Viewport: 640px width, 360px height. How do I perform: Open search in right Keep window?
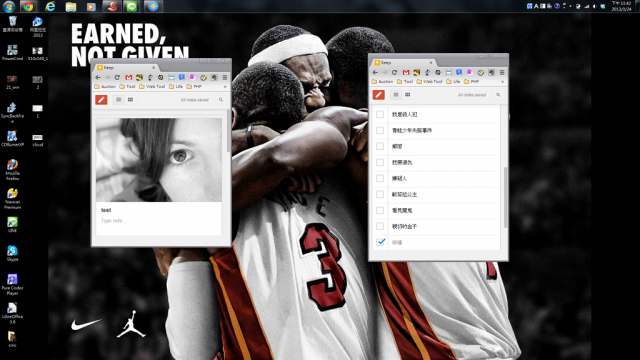pyautogui.click(x=498, y=95)
